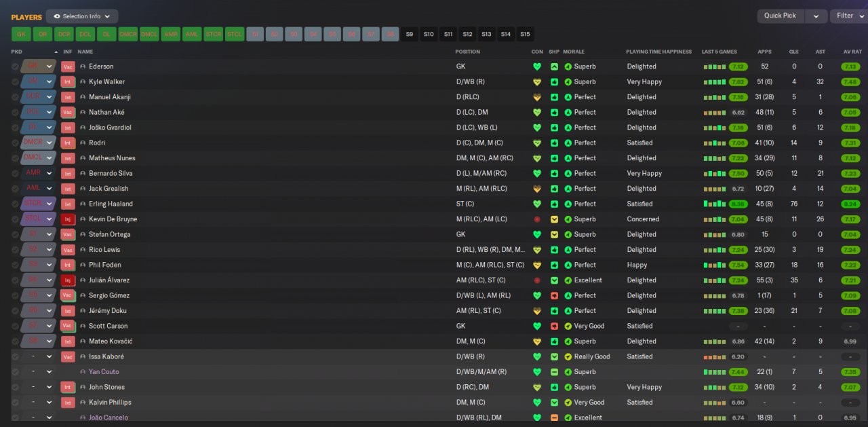Click the Inj injury badge for Kevin De Bruyne
This screenshot has height=427, width=868.
tap(68, 219)
